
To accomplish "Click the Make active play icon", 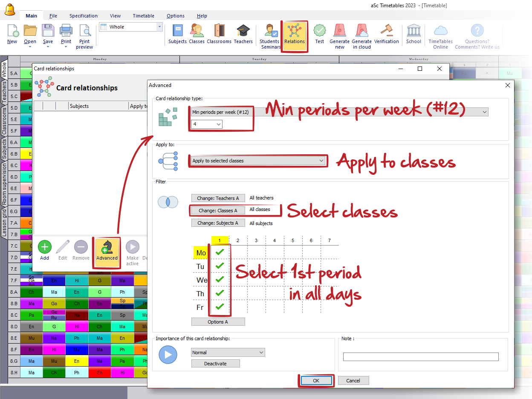I will click(x=133, y=247).
